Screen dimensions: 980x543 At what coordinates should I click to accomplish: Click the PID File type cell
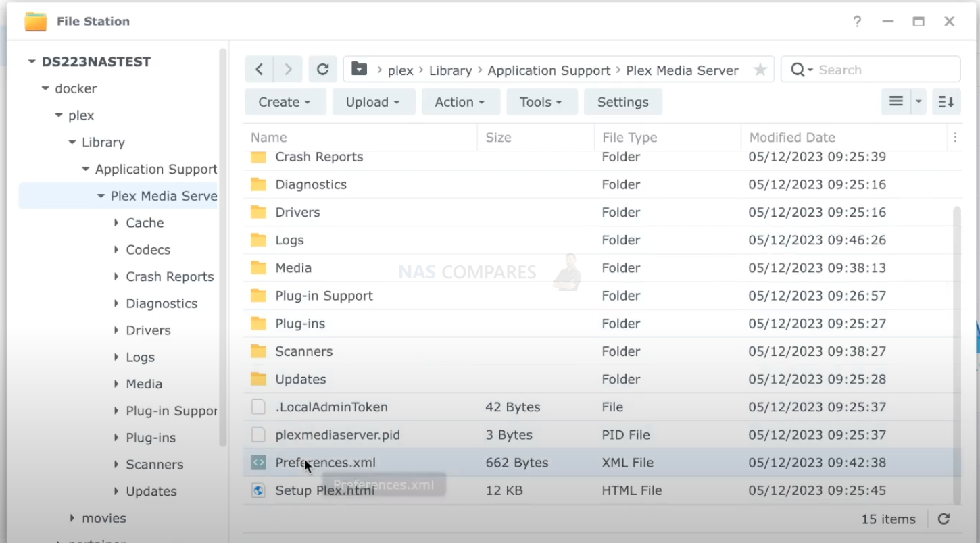[626, 435]
